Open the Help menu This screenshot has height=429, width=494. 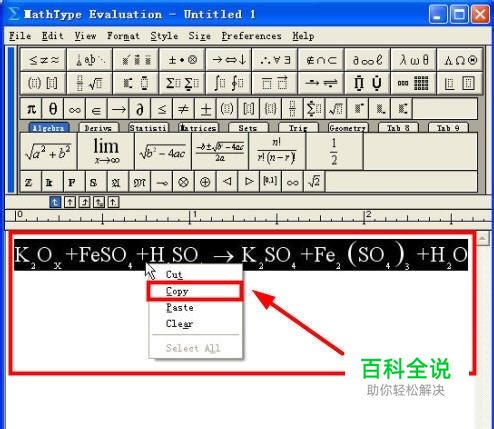303,36
